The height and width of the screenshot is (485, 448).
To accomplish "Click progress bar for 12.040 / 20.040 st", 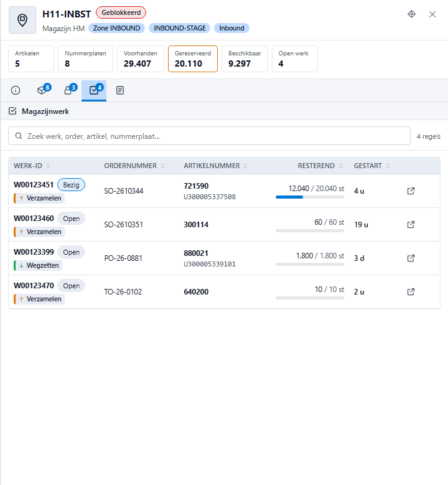I will pyautogui.click(x=310, y=197).
